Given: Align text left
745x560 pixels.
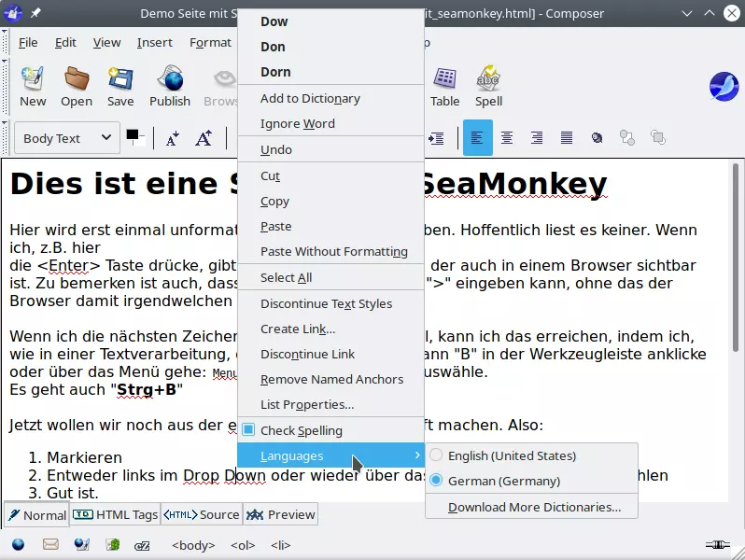Looking at the screenshot, I should point(477,138).
